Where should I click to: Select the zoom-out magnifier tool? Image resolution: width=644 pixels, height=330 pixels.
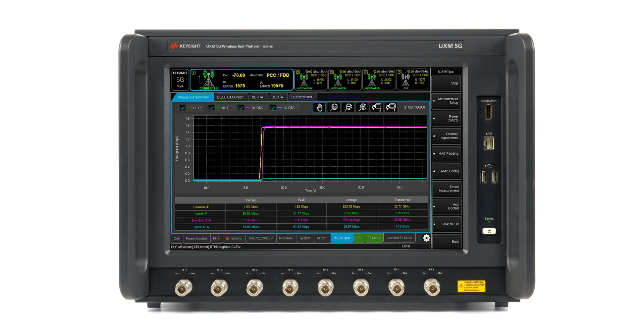pyautogui.click(x=348, y=107)
